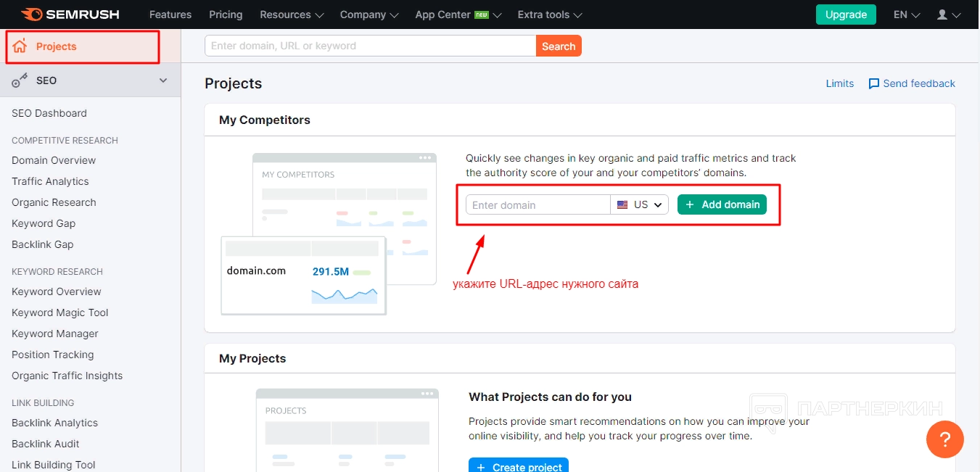This screenshot has height=472, width=980.
Task: Open the EN language dropdown
Action: click(x=907, y=15)
